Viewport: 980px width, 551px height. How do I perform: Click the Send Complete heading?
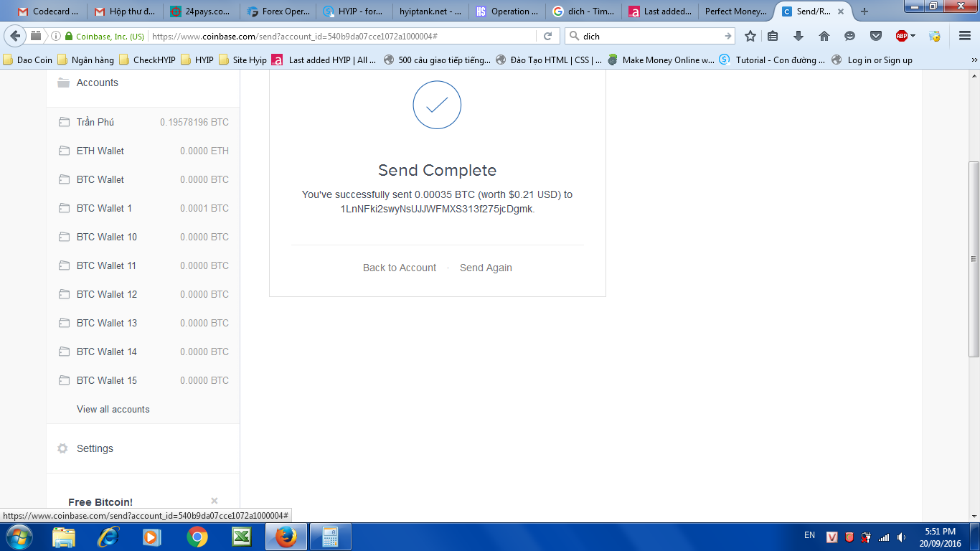[437, 171]
